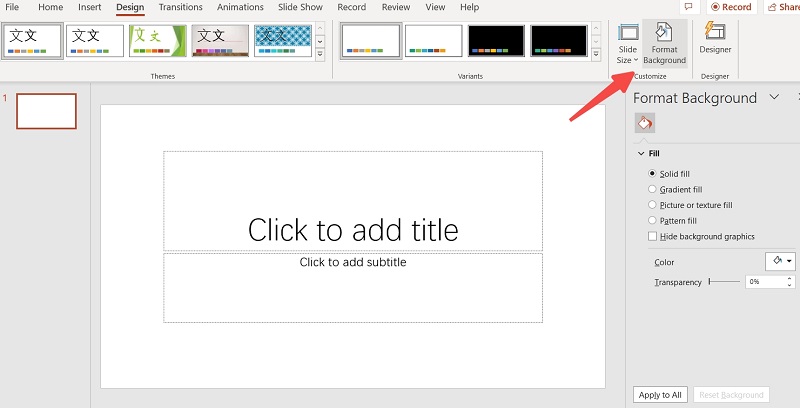Switch to the Transitions tab
Image resolution: width=800 pixels, height=408 pixels.
coord(180,7)
